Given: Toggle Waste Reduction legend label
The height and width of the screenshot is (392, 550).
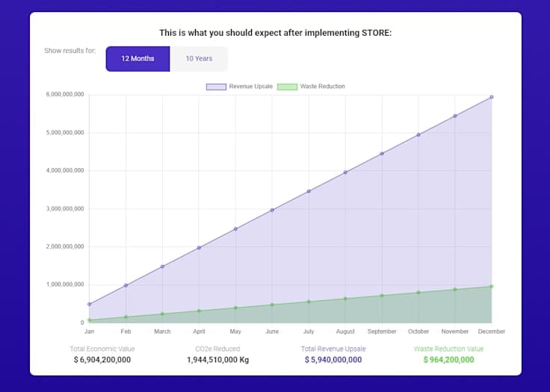Looking at the screenshot, I should (322, 87).
